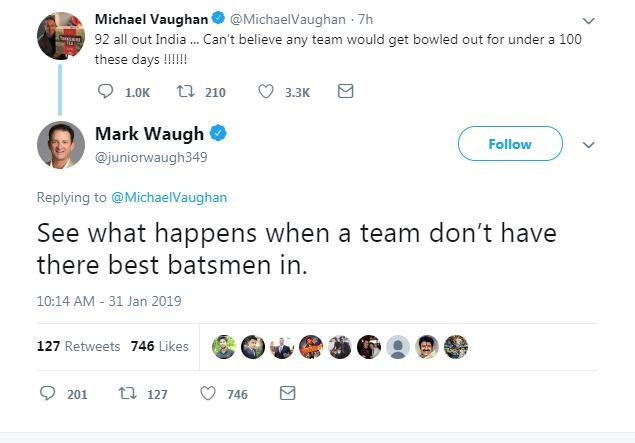View the 746 Likes list
This screenshot has width=635, height=443.
(x=159, y=346)
